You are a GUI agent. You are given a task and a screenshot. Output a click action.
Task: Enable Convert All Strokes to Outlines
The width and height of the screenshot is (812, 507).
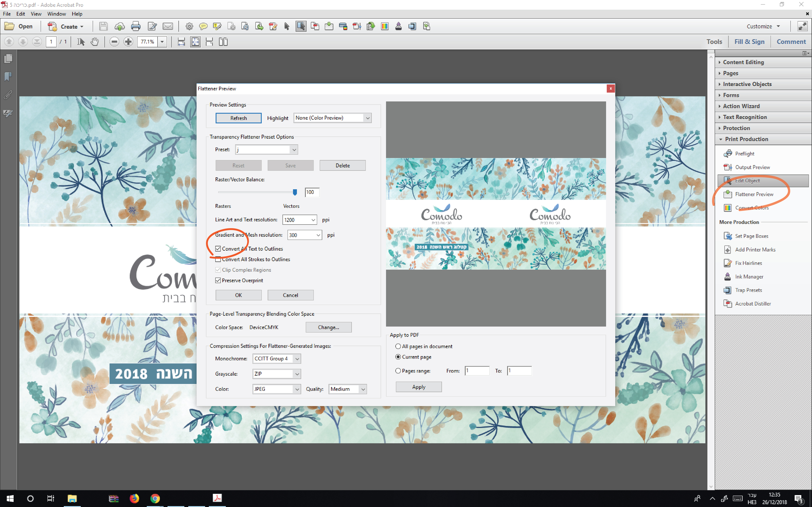pyautogui.click(x=218, y=259)
